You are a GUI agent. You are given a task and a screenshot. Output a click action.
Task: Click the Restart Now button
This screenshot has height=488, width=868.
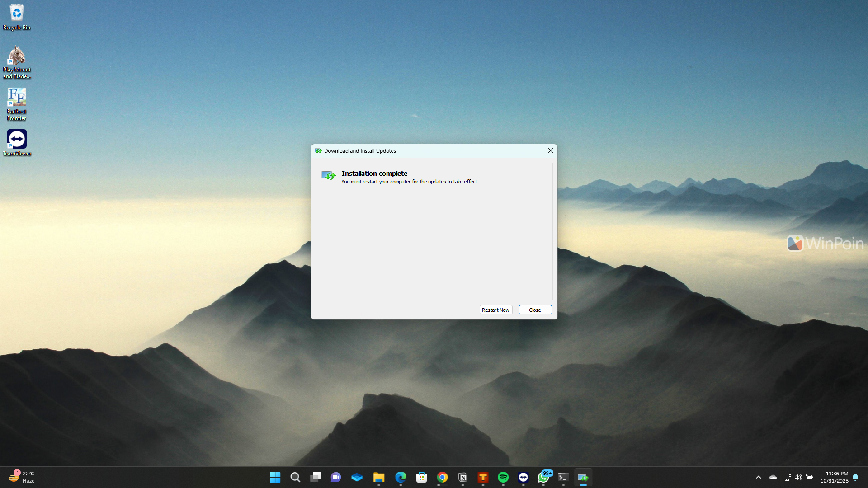(495, 310)
